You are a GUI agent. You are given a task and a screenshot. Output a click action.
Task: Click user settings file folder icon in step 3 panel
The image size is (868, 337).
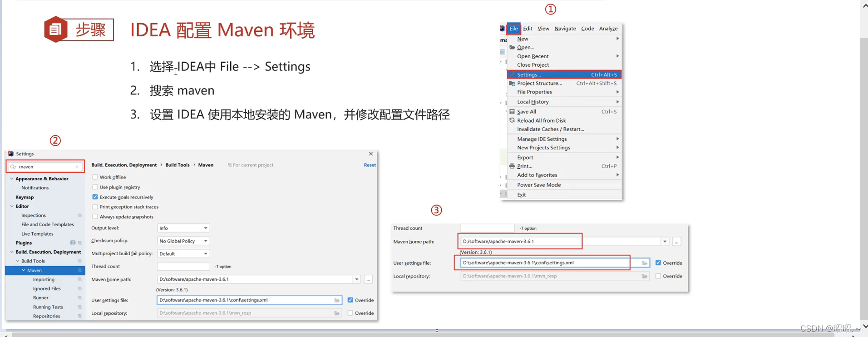click(x=644, y=263)
